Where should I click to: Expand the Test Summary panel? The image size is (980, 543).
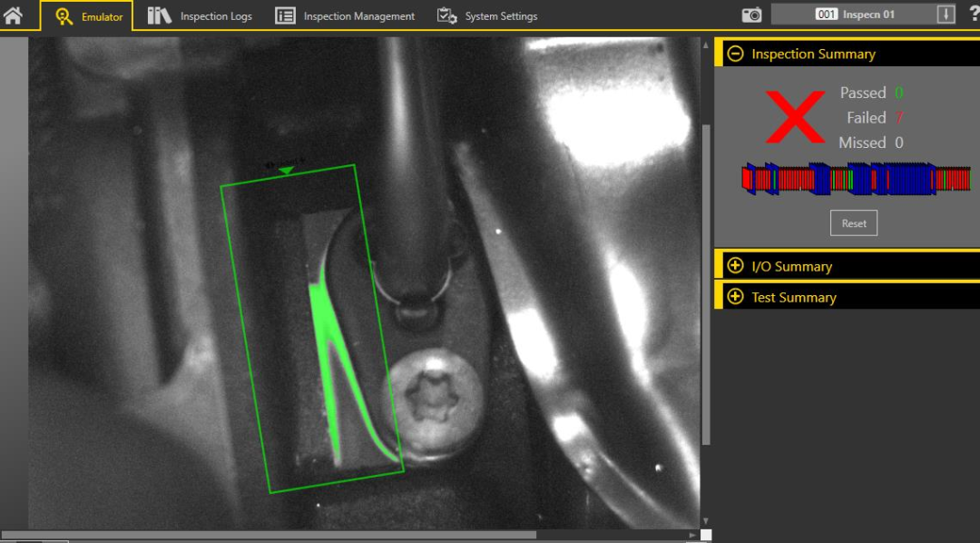point(736,297)
